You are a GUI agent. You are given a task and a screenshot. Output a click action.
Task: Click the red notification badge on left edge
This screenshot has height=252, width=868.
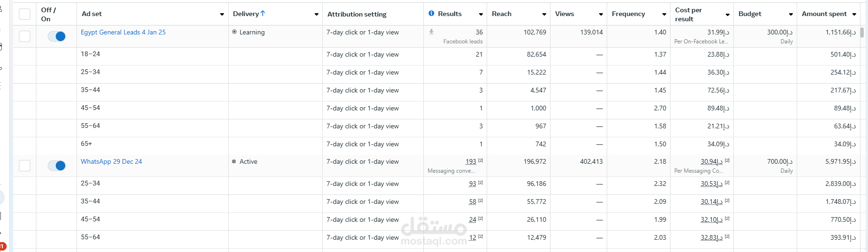point(2,246)
